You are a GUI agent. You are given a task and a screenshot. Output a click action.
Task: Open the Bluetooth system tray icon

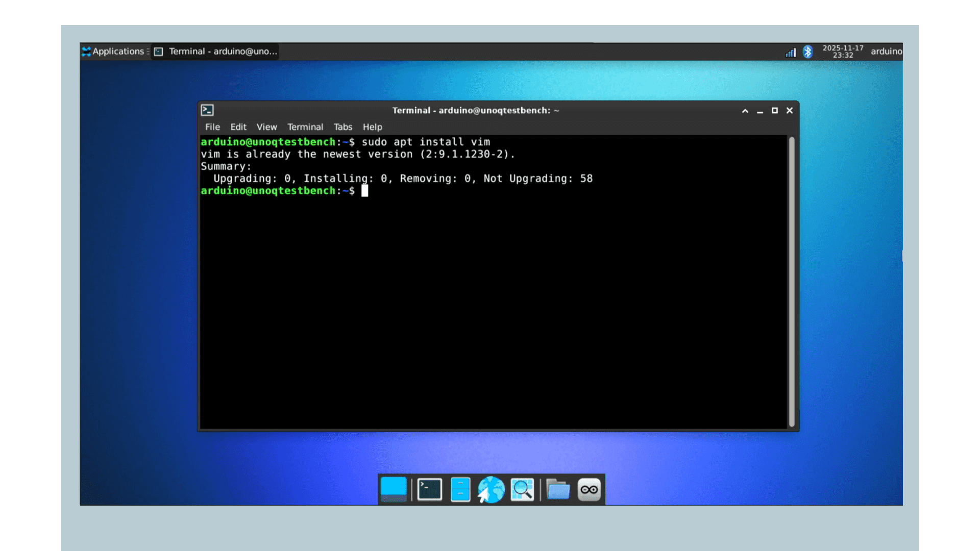(x=808, y=52)
